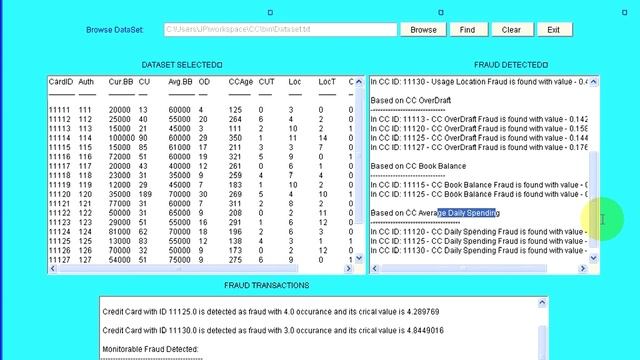Click the Avg.BB column header
The image size is (640, 360).
tap(180, 82)
